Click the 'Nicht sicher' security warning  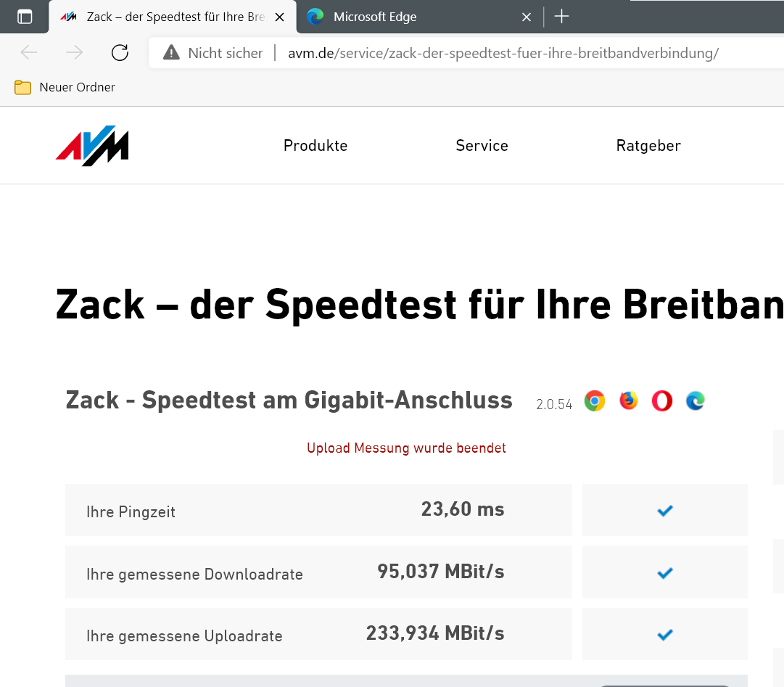212,53
